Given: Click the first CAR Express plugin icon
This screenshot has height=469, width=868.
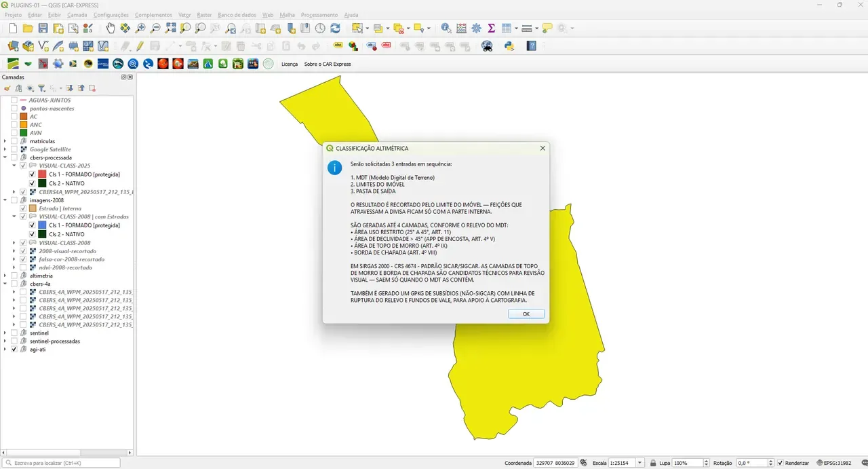Looking at the screenshot, I should coord(13,64).
